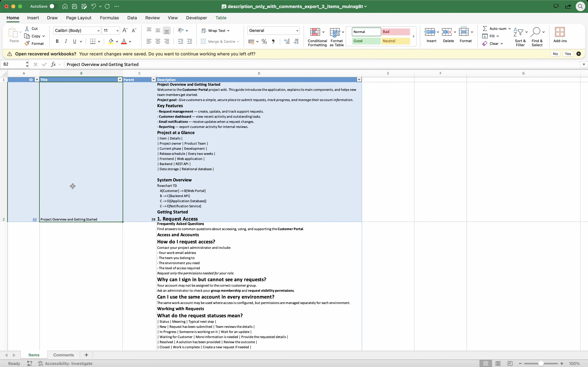588x367 pixels.
Task: Increase decimal places
Action: (287, 42)
